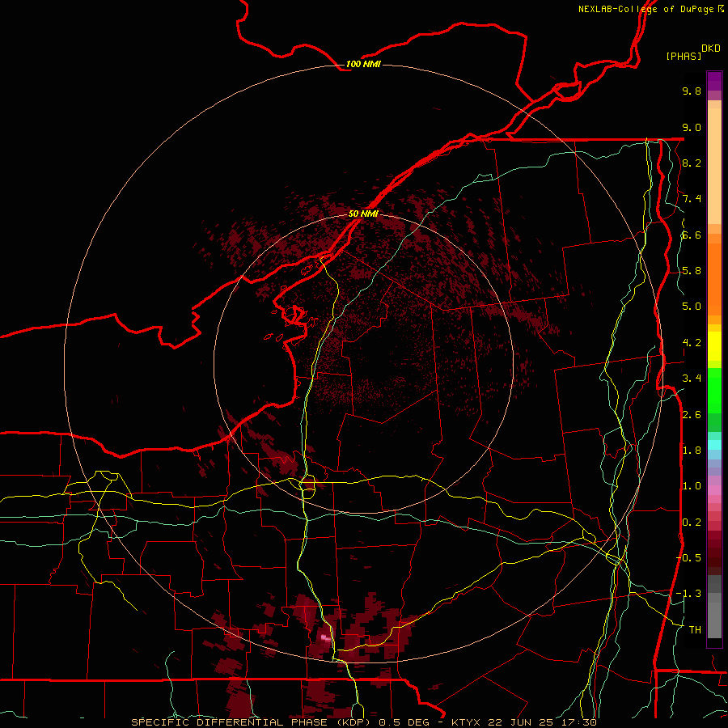Click the 1.0 color scale label
The height and width of the screenshot is (728, 728).
692,486
